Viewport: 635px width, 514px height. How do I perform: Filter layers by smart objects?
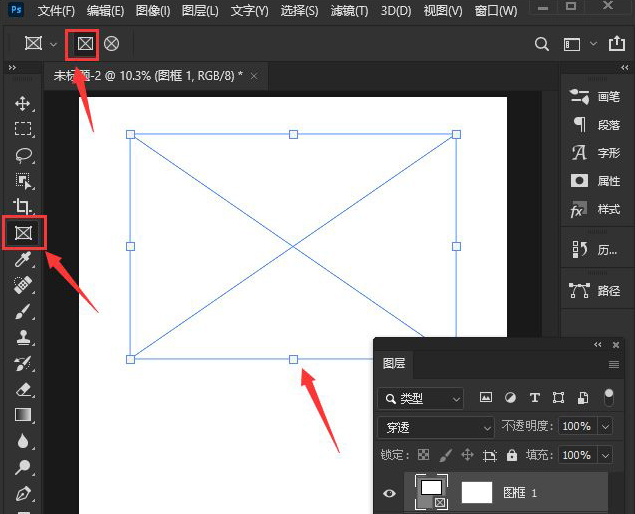(583, 398)
